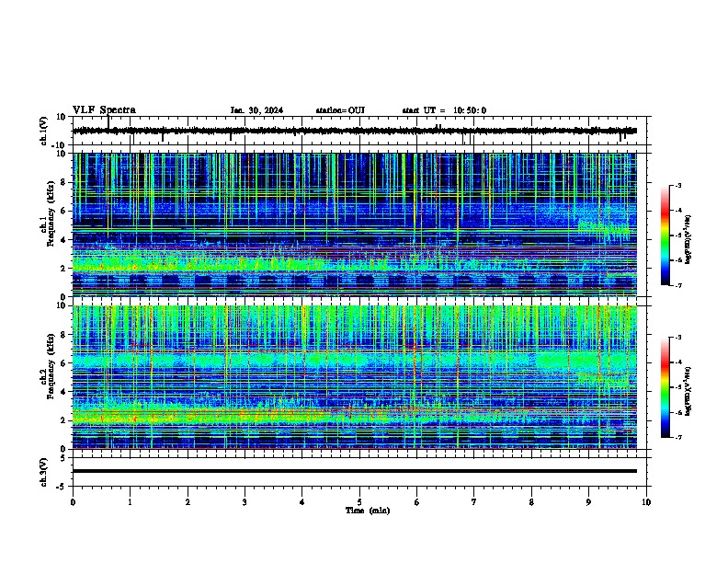Click time axis tick label "4"
The height and width of the screenshot is (563, 728).
[x=302, y=502]
